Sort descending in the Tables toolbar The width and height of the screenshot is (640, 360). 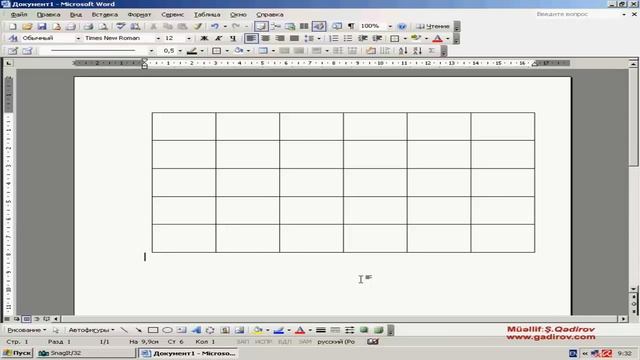(417, 51)
